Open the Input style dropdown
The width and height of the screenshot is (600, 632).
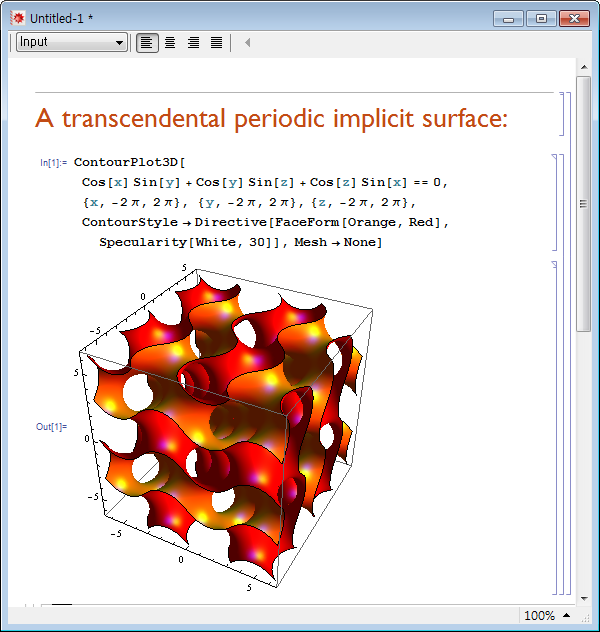[x=72, y=42]
